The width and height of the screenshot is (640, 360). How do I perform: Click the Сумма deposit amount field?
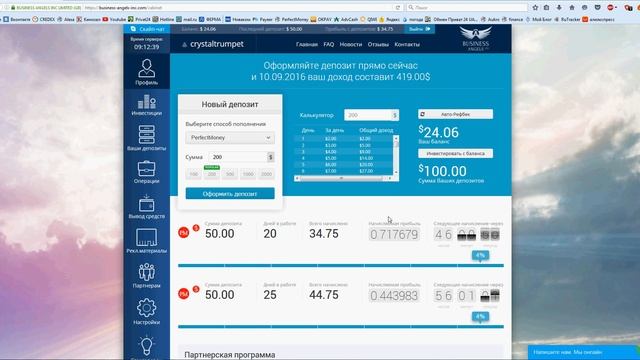238,157
